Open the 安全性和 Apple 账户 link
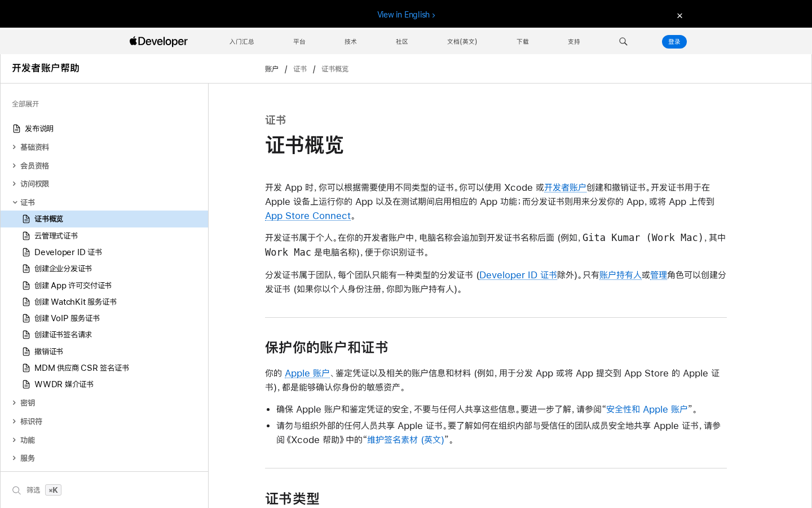 (x=647, y=409)
